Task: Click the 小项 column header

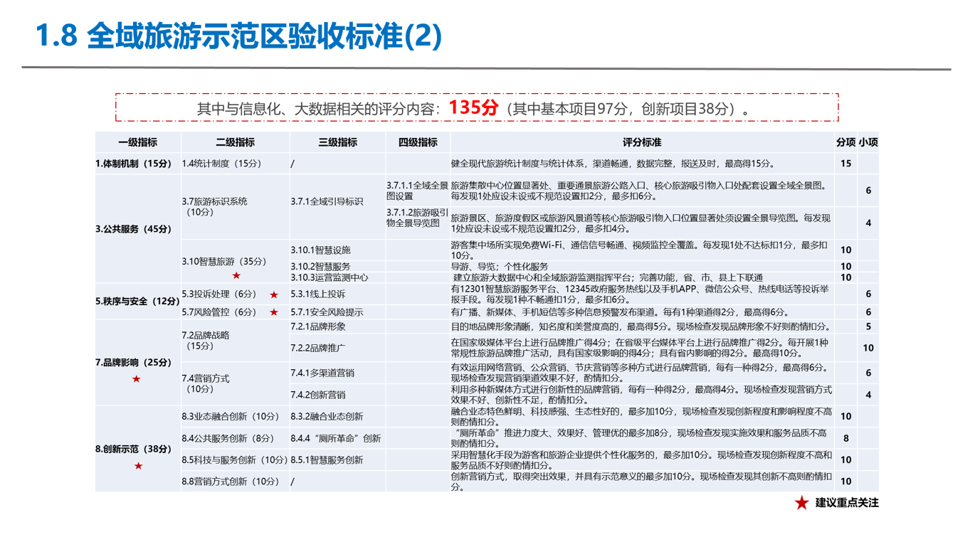Action: pyautogui.click(x=868, y=142)
